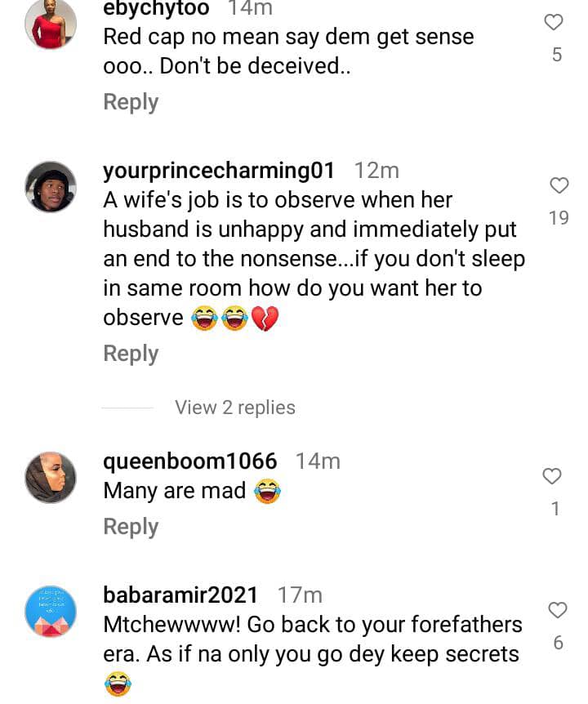588x704 pixels.
Task: View the 5 likes count on ebychytoo's comment
Action: 557,56
